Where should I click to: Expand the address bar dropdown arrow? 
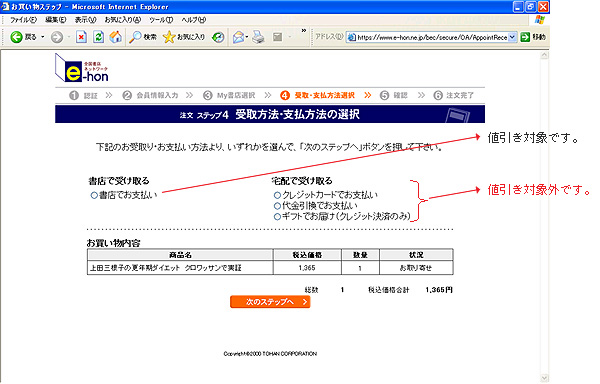click(513, 37)
